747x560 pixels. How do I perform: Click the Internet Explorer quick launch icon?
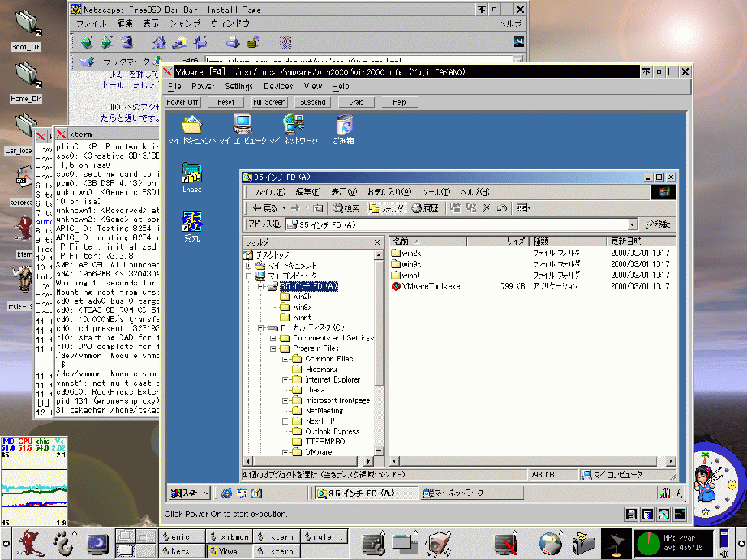227,494
